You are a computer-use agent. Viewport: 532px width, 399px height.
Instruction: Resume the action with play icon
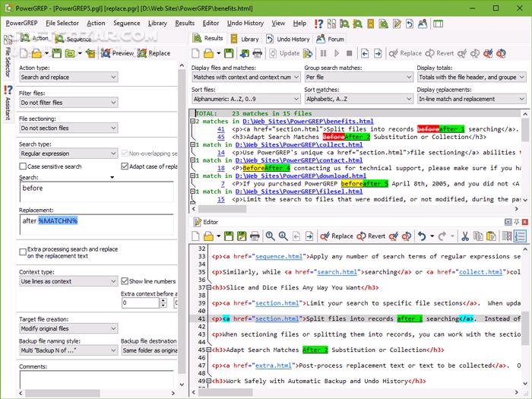pyautogui.click(x=336, y=53)
